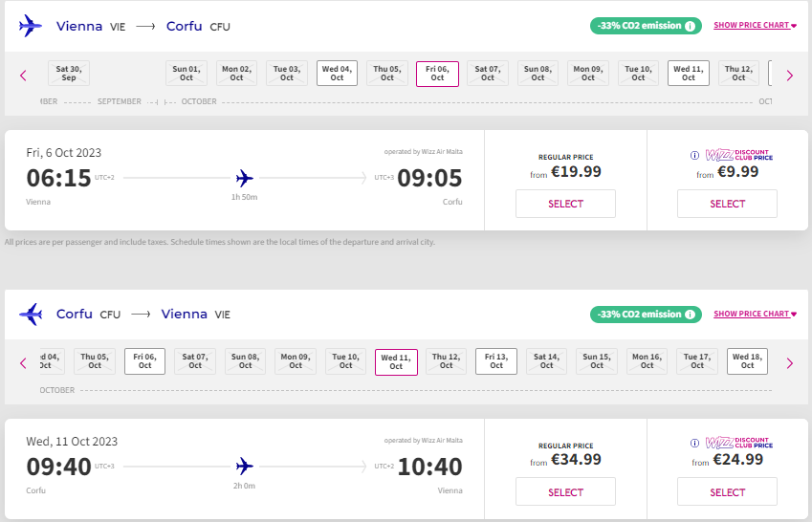Click info icon beside return Wizz Discount Club price

coord(695,444)
